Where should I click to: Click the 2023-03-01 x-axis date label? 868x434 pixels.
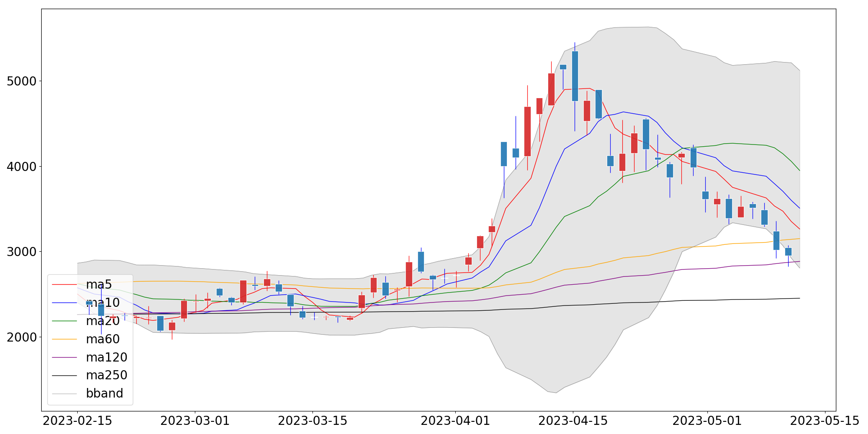click(195, 421)
